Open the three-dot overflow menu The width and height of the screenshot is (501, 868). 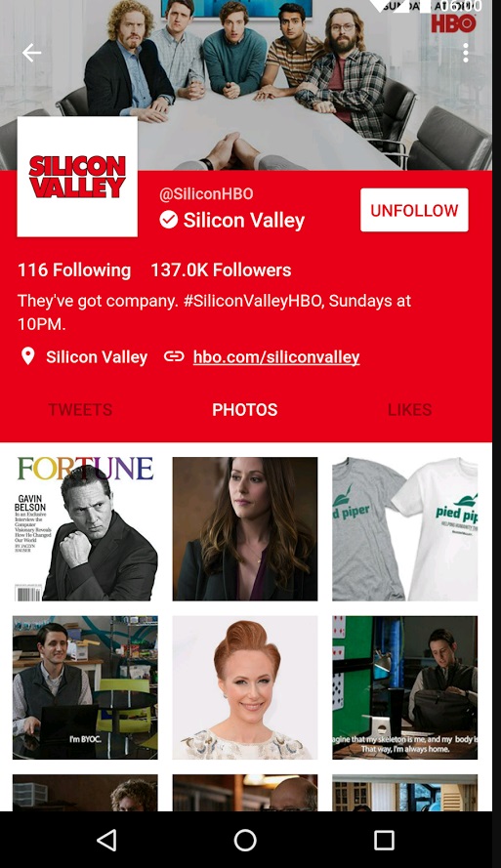point(466,53)
